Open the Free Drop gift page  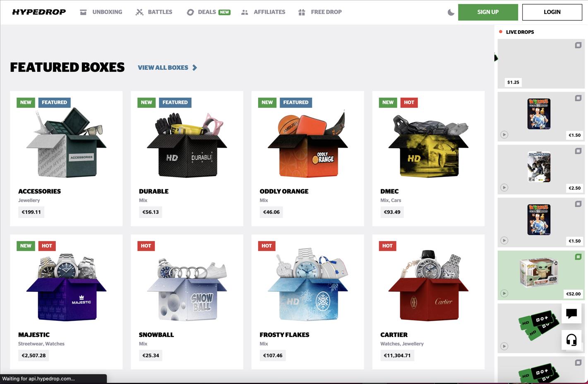[x=320, y=12]
